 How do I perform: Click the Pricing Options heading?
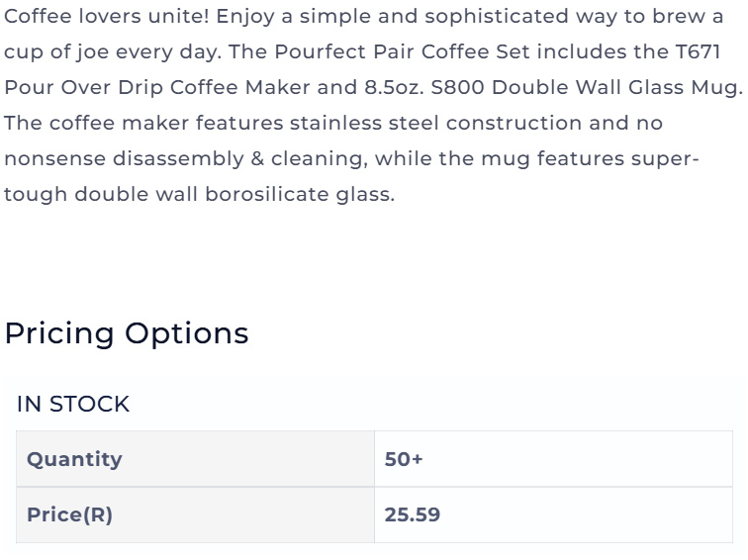(127, 333)
